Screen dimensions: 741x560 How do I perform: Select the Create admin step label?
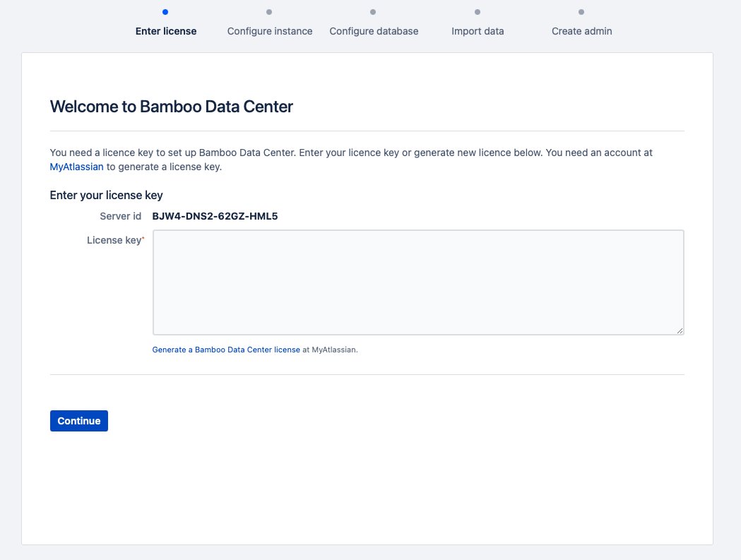pyautogui.click(x=581, y=31)
